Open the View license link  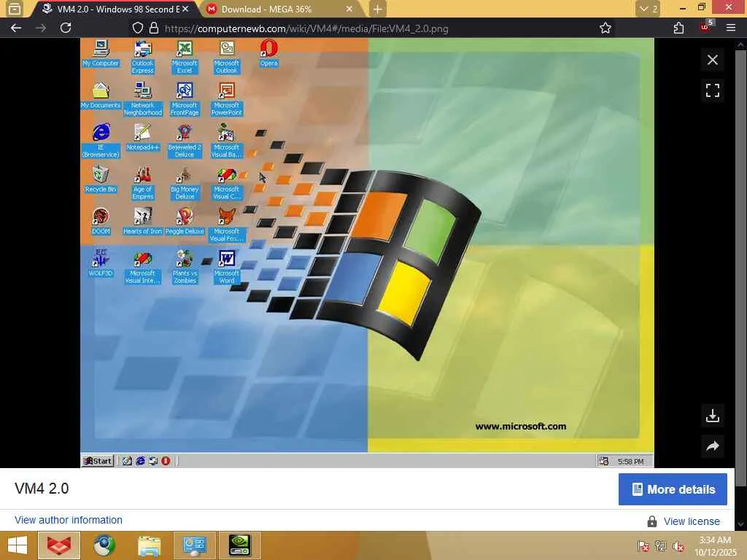[692, 521]
